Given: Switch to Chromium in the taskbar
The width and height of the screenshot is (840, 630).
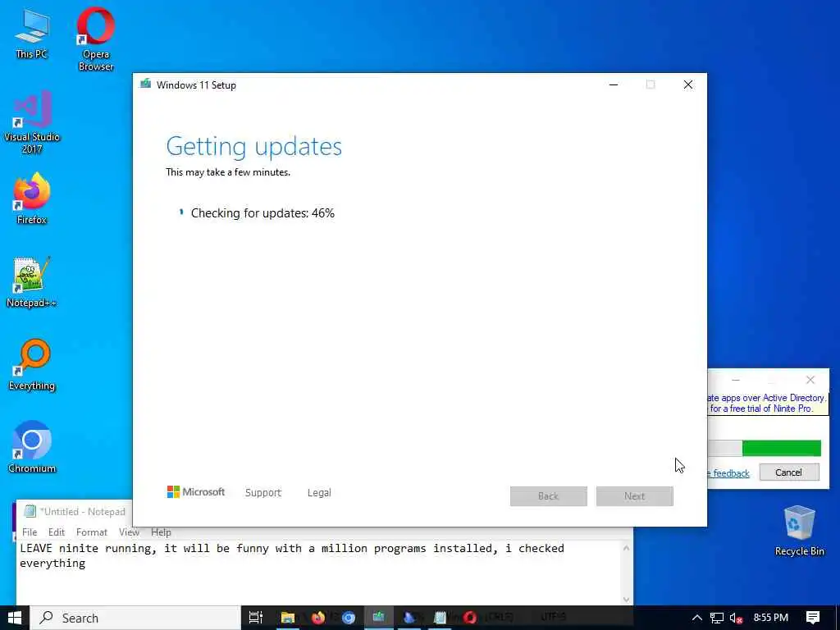Looking at the screenshot, I should pos(349,618).
